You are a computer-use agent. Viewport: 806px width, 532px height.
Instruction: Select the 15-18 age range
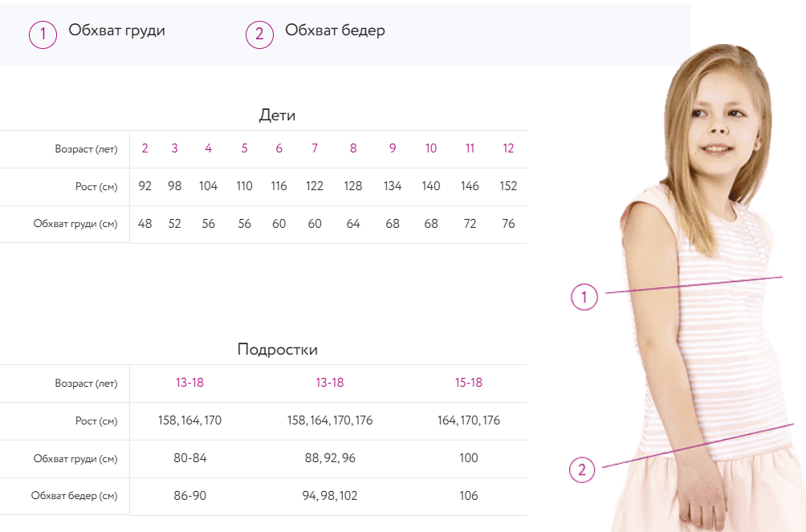tap(469, 383)
